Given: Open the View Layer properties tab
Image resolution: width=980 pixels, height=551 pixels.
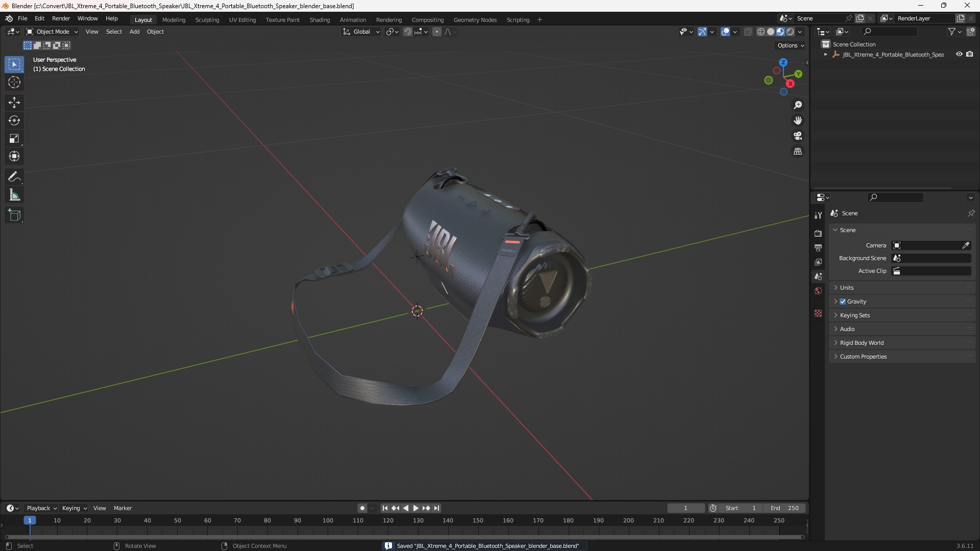Looking at the screenshot, I should click(818, 262).
